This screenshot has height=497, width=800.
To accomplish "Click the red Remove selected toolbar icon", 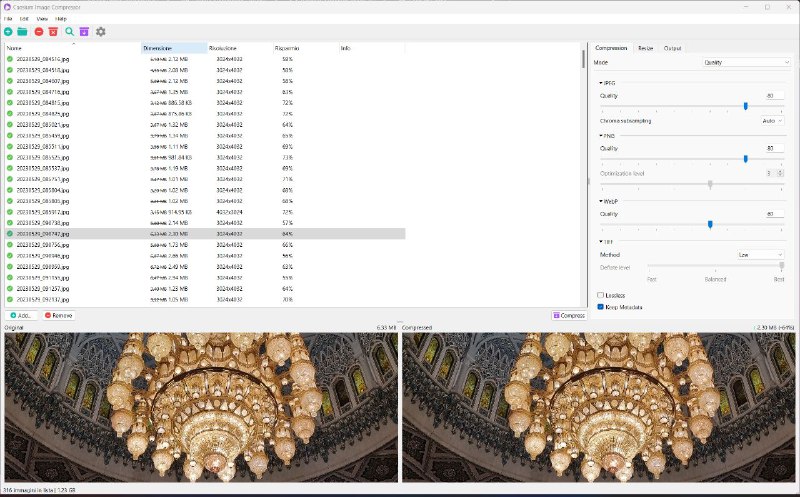I will [x=38, y=32].
